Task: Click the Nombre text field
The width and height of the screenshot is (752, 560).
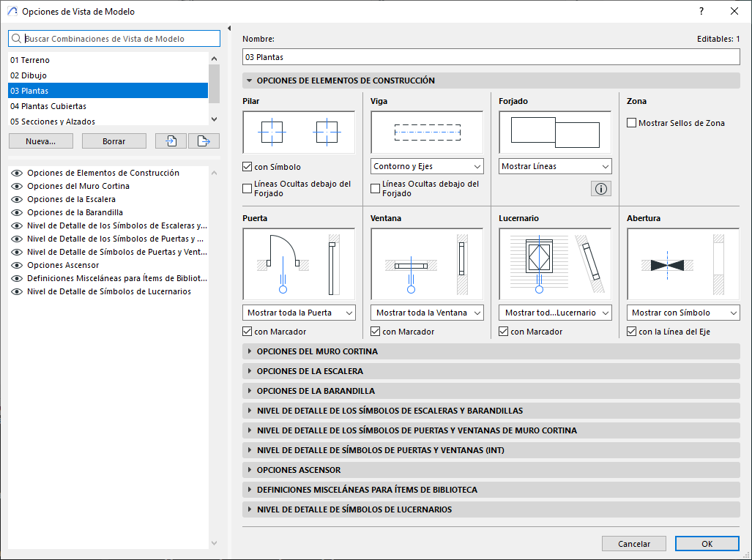Action: click(x=491, y=57)
